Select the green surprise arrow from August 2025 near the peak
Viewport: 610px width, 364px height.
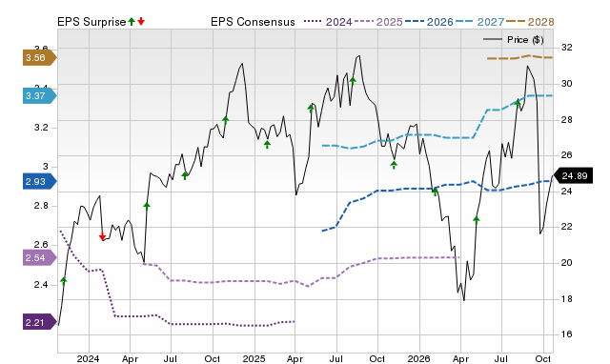(x=353, y=81)
